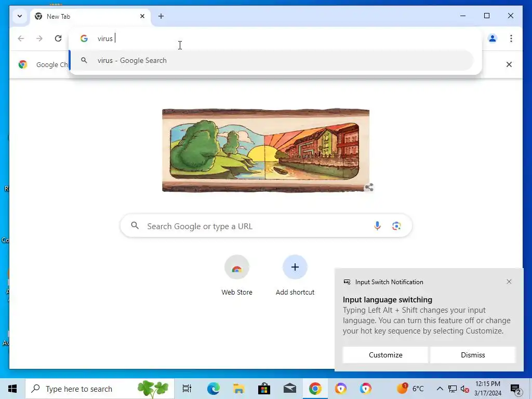Open File Explorer from the taskbar

(x=239, y=389)
